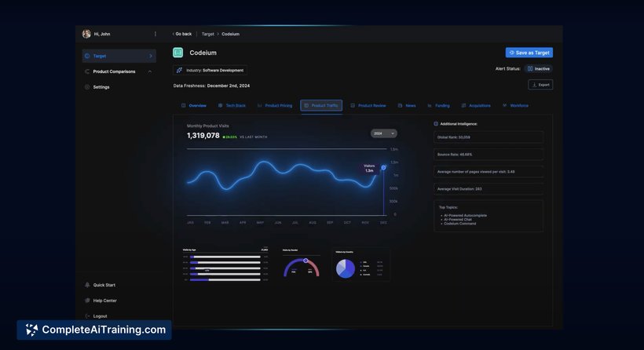The height and width of the screenshot is (350, 644).
Task: Click the Tech Stack tab icon
Action: [x=221, y=105]
